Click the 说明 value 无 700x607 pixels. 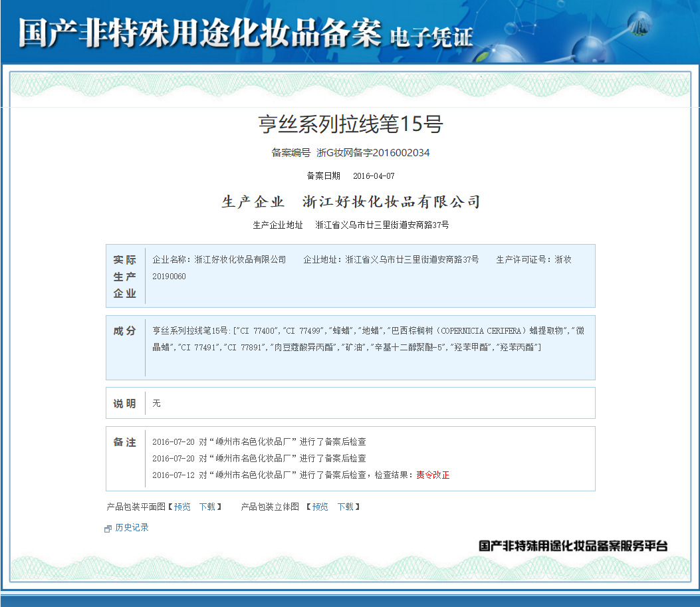[x=156, y=404]
